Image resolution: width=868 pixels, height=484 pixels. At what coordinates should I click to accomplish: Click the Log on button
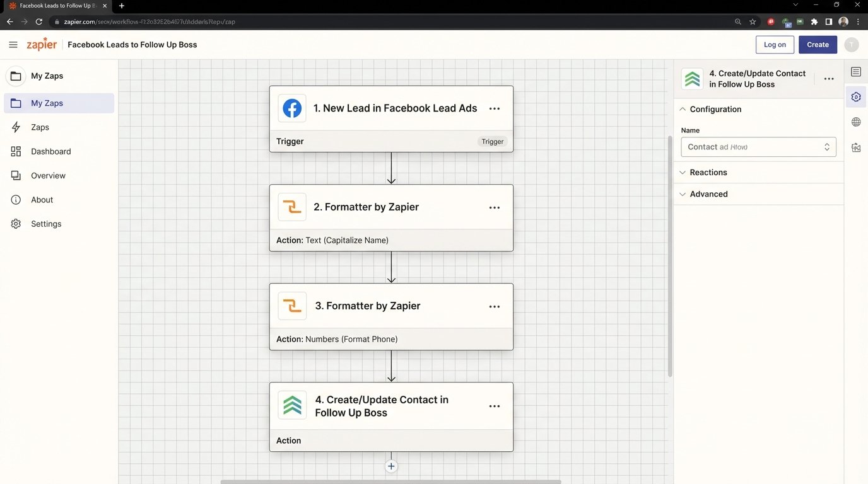tap(775, 44)
